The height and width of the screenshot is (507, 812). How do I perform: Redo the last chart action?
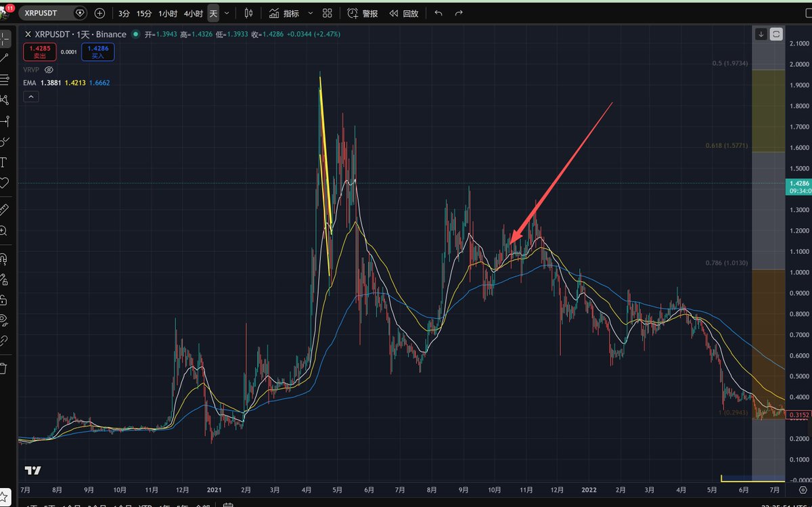(459, 13)
